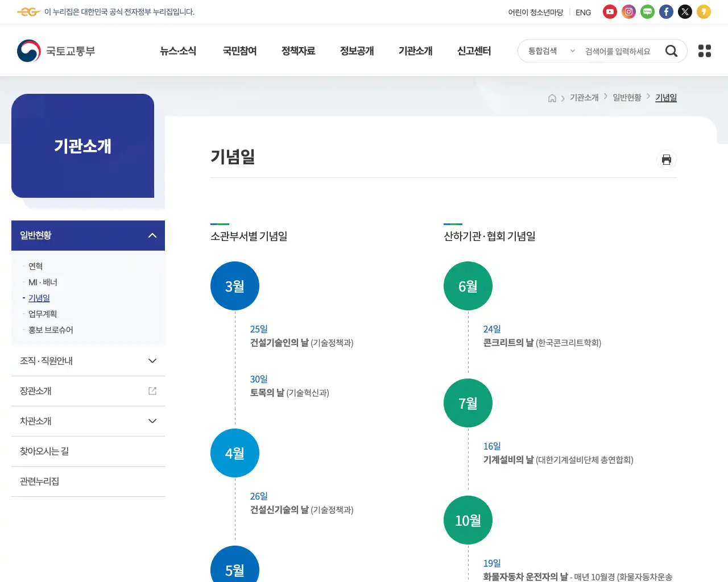
Task: Click 기관소개 in the breadcrumb
Action: (584, 98)
